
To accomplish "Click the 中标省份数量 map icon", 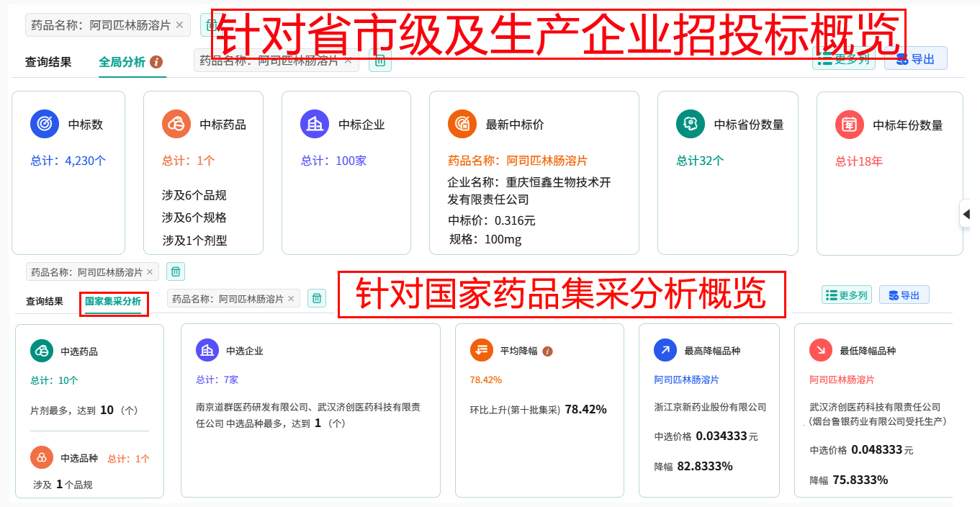I will click(x=691, y=124).
